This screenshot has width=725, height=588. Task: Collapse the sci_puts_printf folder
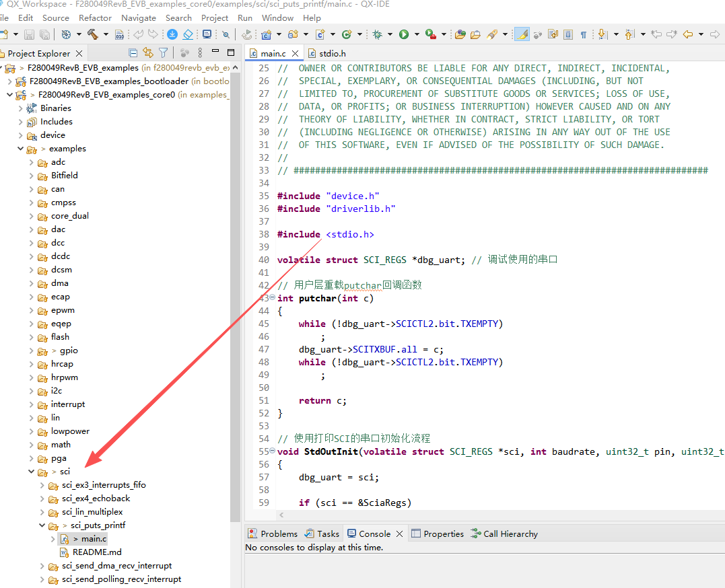click(42, 525)
